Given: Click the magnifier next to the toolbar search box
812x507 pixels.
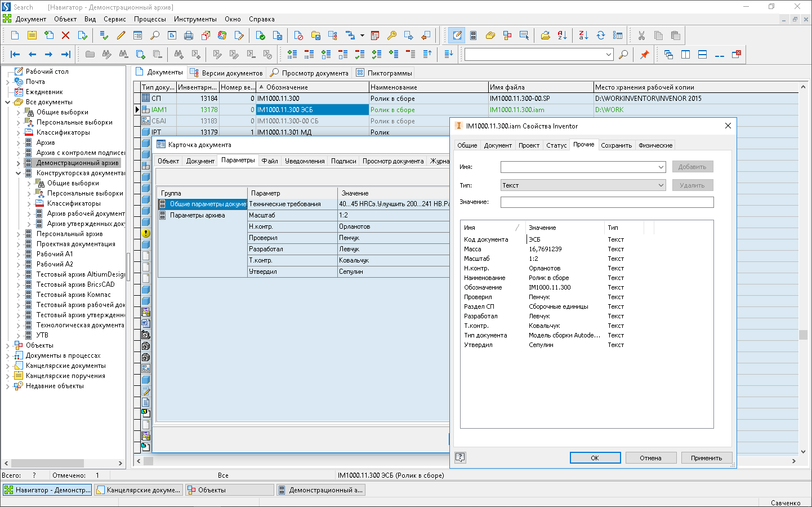Looking at the screenshot, I should [623, 55].
